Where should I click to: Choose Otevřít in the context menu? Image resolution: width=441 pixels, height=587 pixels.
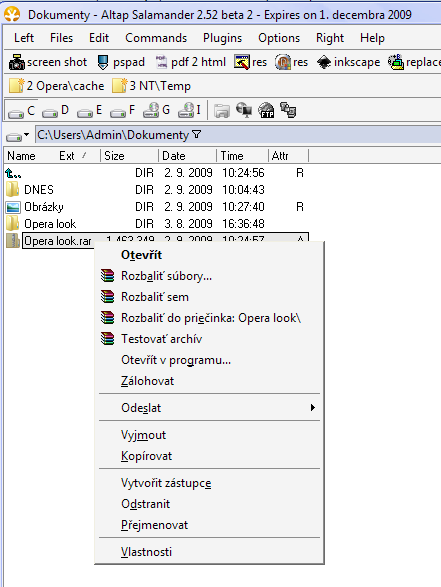(x=209, y=255)
